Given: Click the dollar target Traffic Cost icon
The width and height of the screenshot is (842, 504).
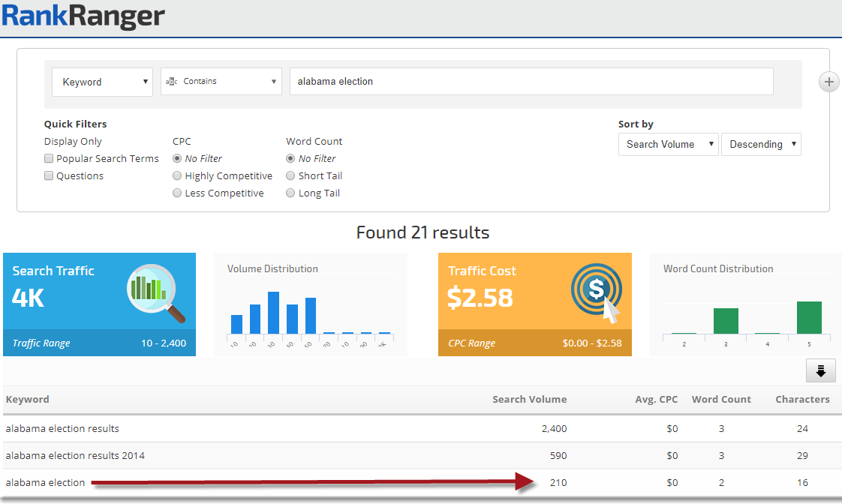Looking at the screenshot, I should click(x=597, y=292).
